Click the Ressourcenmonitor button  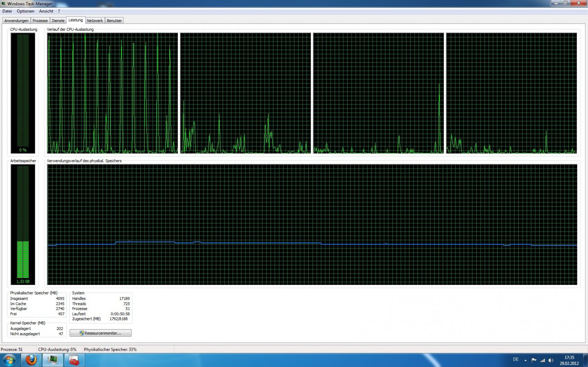click(100, 333)
